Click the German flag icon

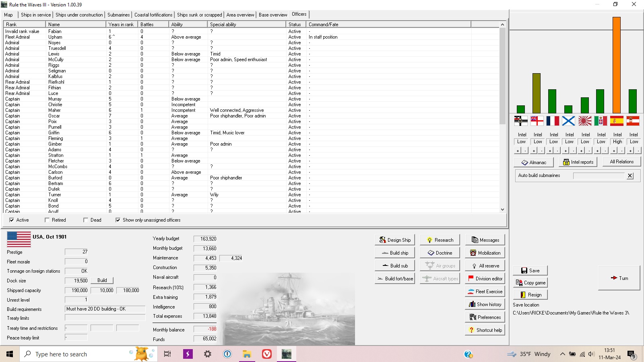tap(521, 121)
